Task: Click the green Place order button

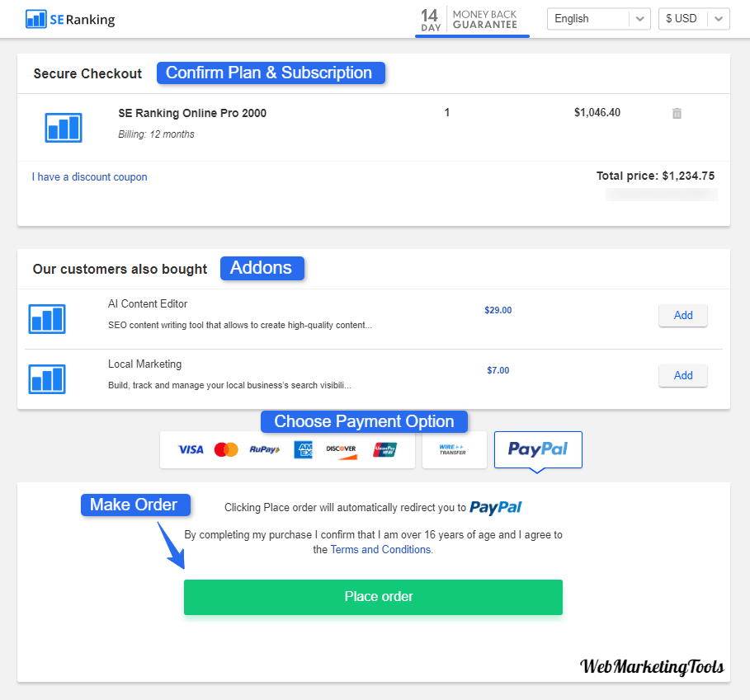Action: point(373,597)
